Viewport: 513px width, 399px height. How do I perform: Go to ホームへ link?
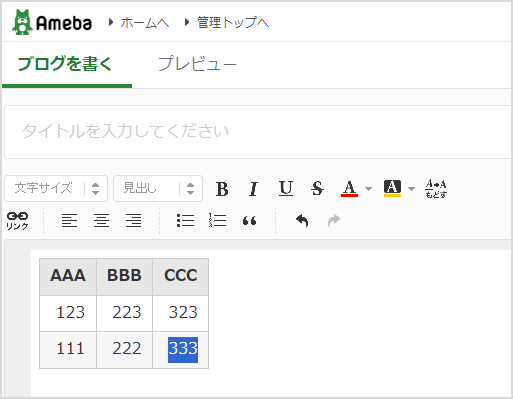(145, 23)
